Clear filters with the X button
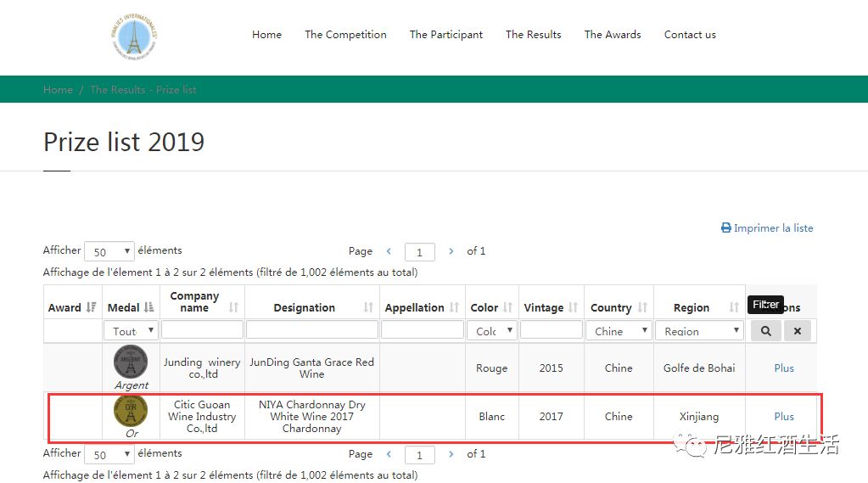The width and height of the screenshot is (868, 483). [x=798, y=331]
